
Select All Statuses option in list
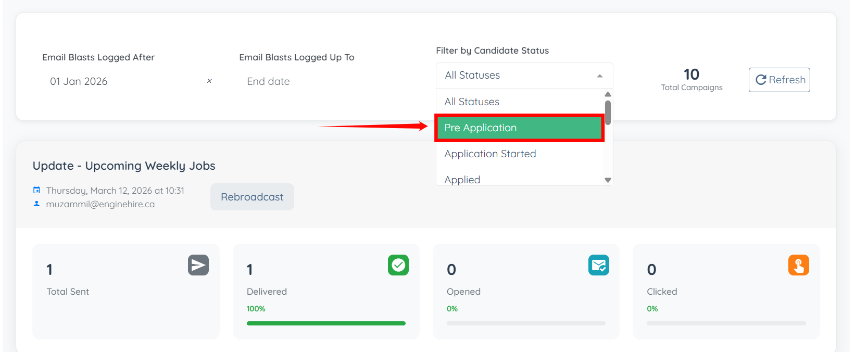pyautogui.click(x=472, y=102)
